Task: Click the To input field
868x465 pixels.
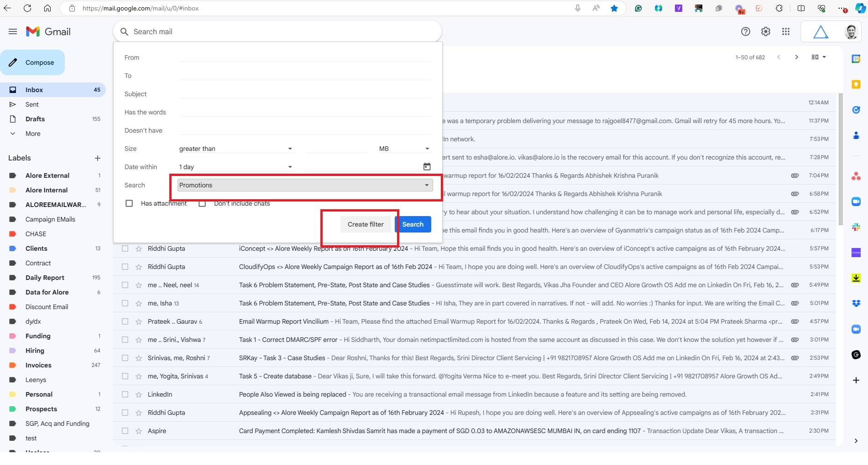Action: pyautogui.click(x=305, y=75)
